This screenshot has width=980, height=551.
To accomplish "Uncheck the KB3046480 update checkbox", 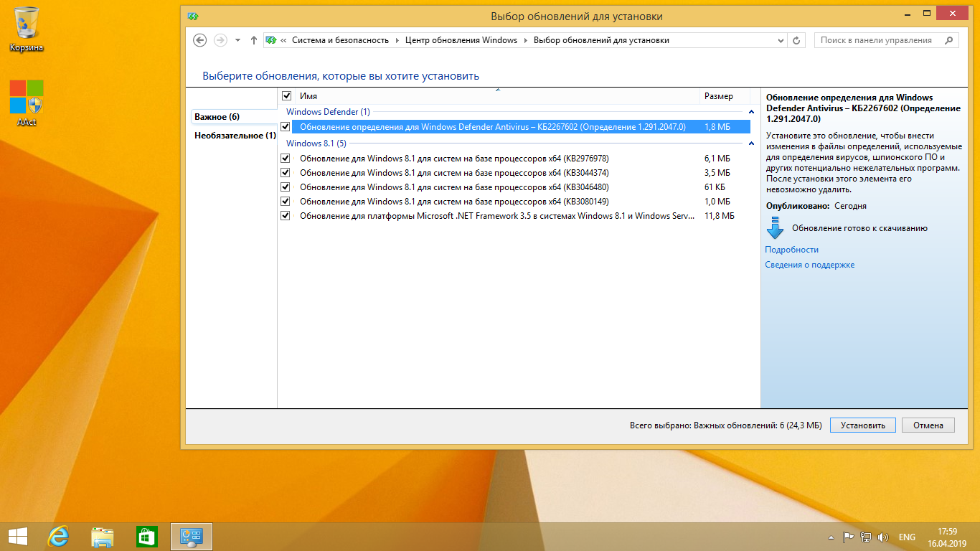I will (286, 187).
